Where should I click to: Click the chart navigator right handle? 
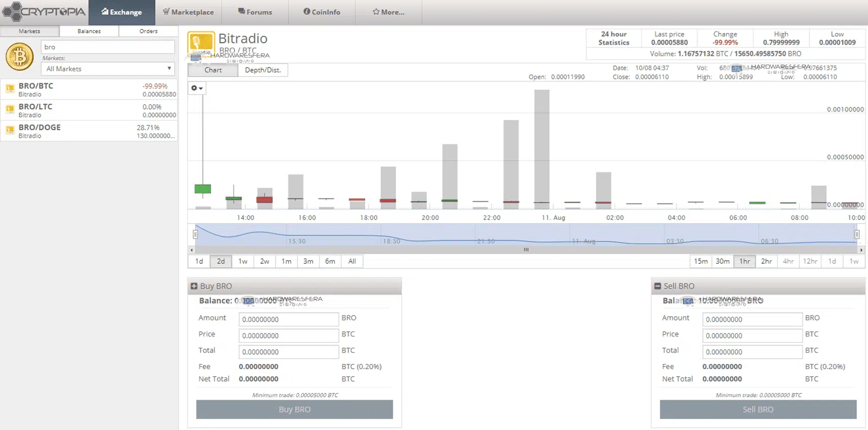pos(857,234)
